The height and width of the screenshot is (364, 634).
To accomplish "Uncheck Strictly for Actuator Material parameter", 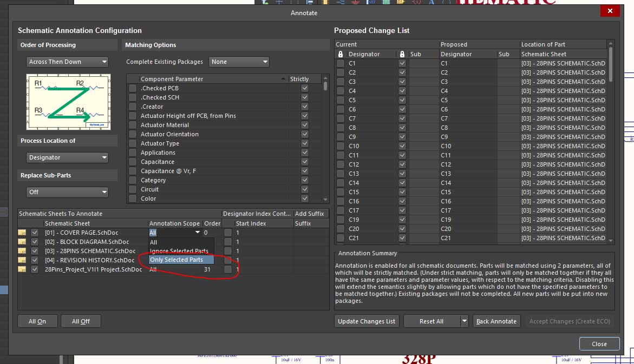I will [x=305, y=125].
